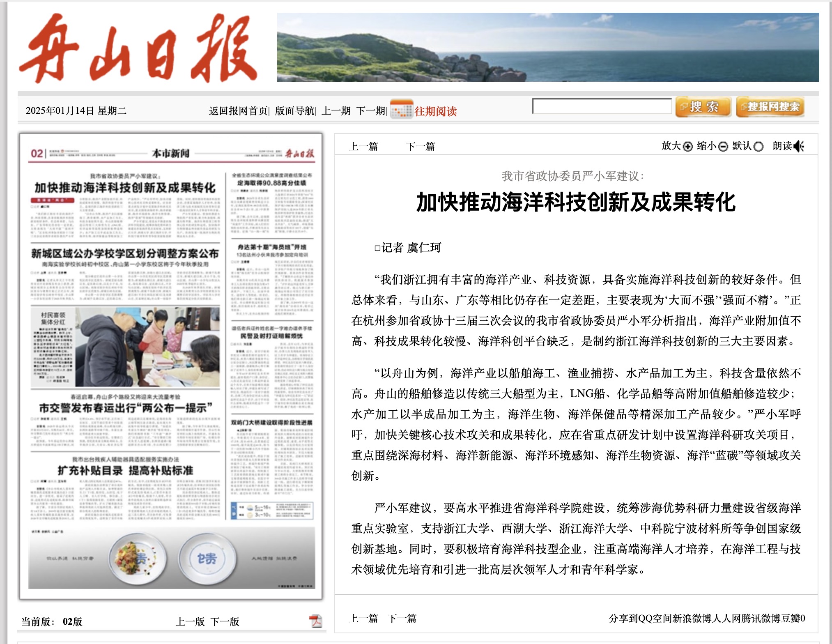832x644 pixels.
Task: Click the blue-character plate ad image
Action: pyautogui.click(x=207, y=559)
